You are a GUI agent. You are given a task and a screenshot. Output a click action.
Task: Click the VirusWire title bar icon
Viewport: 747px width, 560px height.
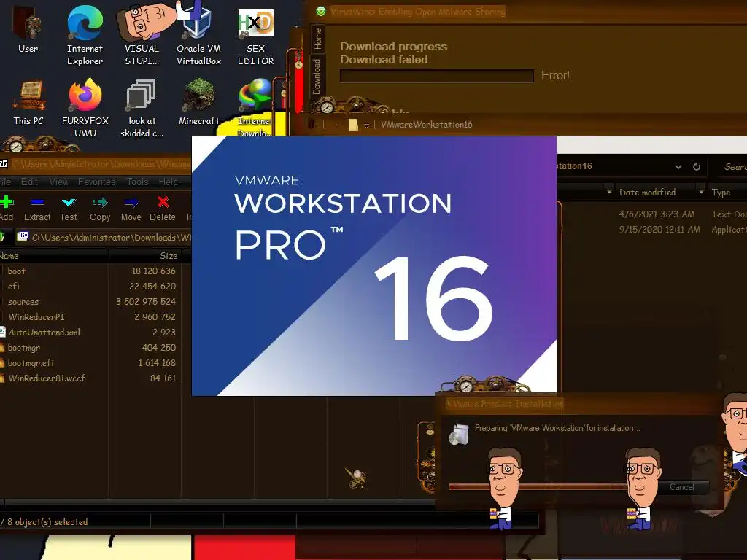tap(321, 11)
